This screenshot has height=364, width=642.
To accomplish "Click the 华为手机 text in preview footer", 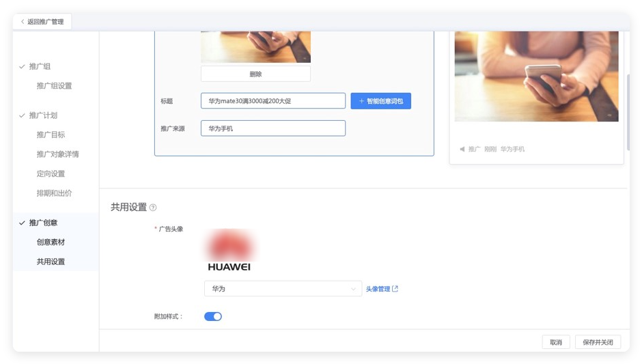I will (512, 149).
